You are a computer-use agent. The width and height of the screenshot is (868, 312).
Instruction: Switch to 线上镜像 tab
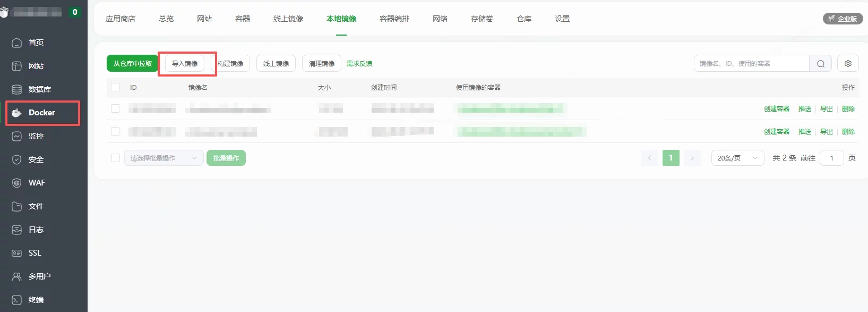[x=288, y=19]
